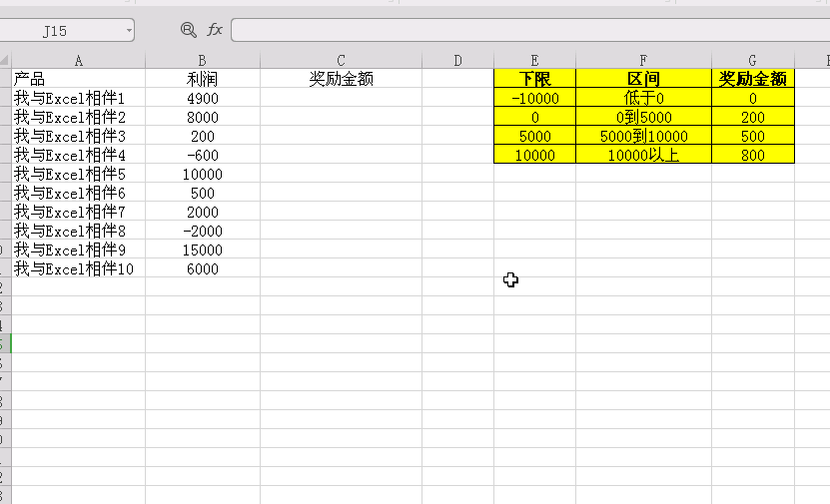Select the yellow 区间 header cell
830x504 pixels.
[643, 79]
